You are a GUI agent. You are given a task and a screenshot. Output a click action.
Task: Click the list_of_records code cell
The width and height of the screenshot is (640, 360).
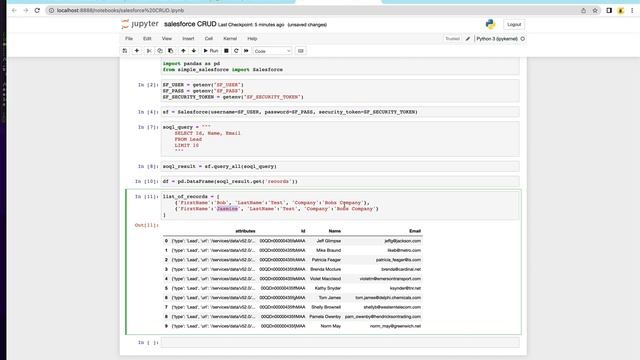[x=340, y=206]
